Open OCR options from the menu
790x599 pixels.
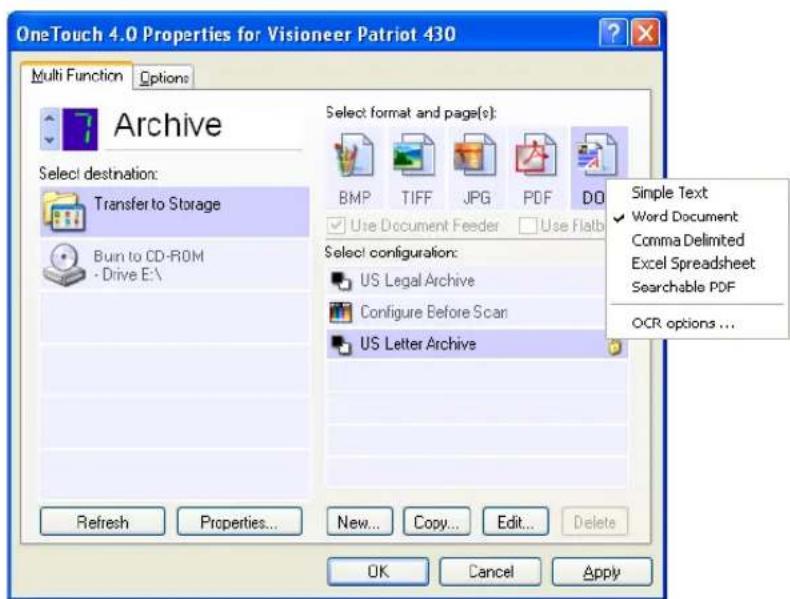(683, 323)
